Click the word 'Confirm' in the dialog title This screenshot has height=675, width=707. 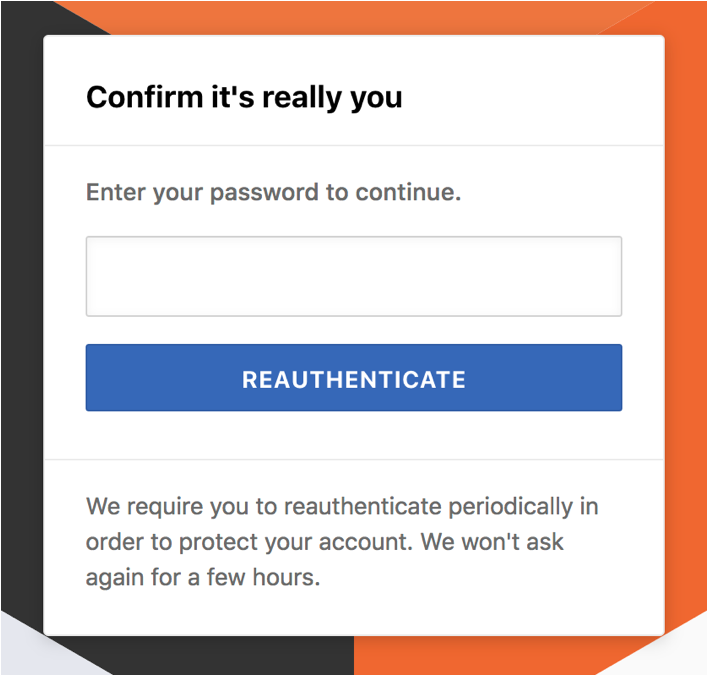tap(145, 97)
